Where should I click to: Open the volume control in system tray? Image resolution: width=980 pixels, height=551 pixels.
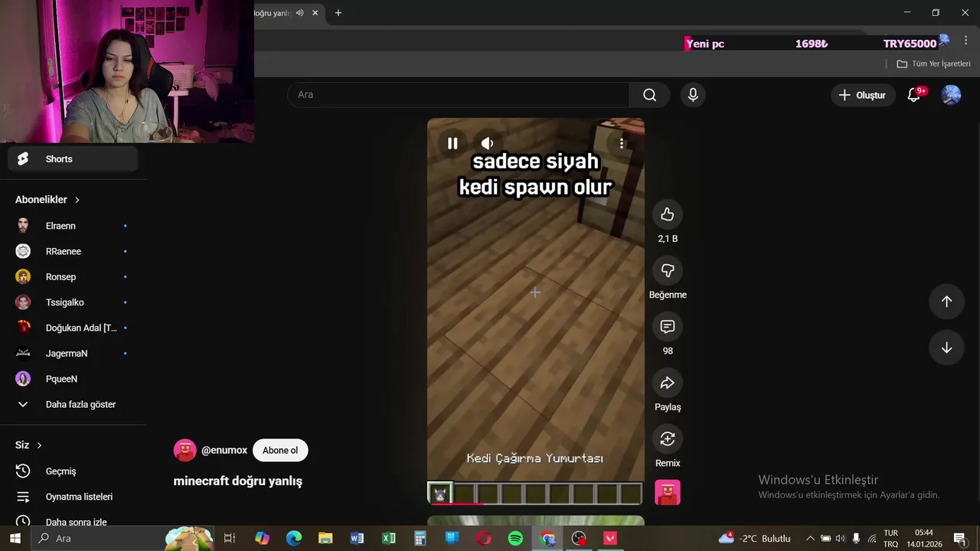coord(841,538)
